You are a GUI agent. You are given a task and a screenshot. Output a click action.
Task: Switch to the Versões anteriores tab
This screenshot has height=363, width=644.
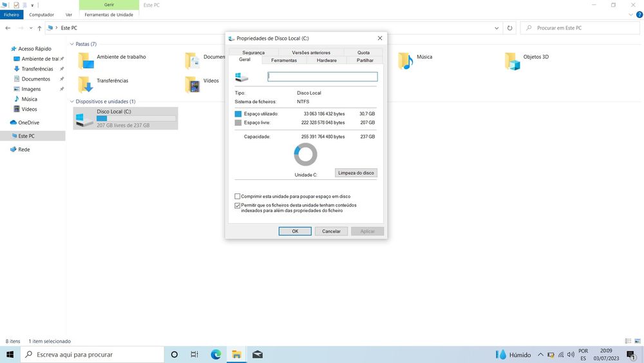pos(311,52)
